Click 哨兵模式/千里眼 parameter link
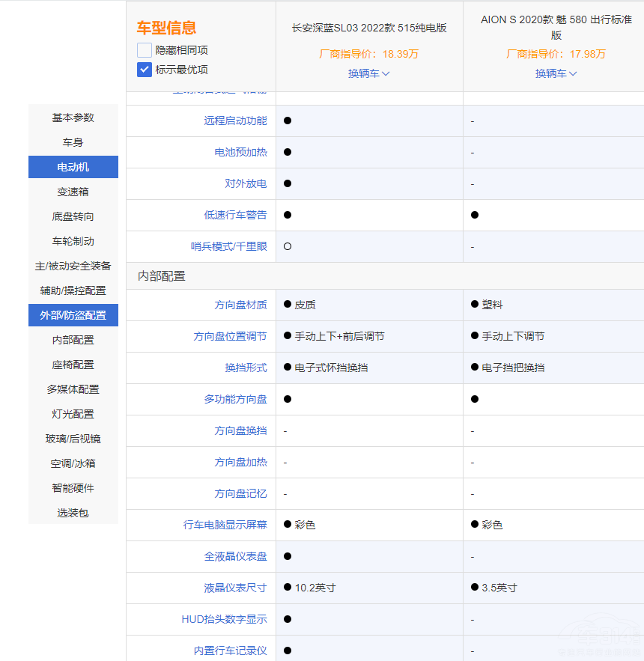Viewport: 644px width, 661px height. (x=228, y=246)
